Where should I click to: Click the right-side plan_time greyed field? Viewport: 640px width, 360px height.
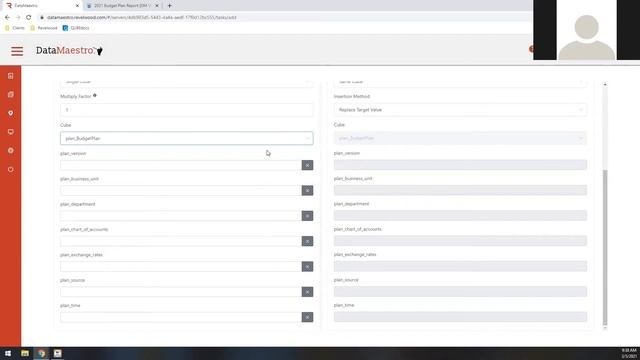click(460, 316)
